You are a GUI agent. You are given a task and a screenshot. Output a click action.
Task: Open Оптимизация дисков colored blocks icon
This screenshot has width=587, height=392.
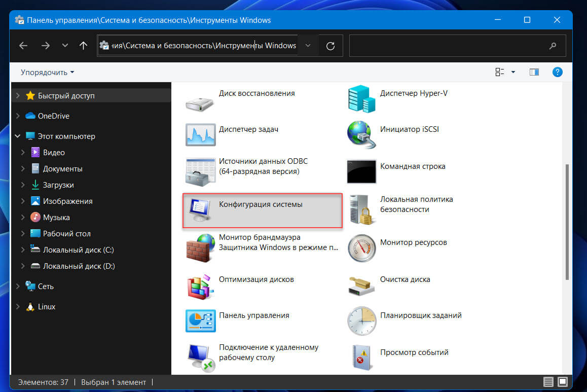[200, 287]
